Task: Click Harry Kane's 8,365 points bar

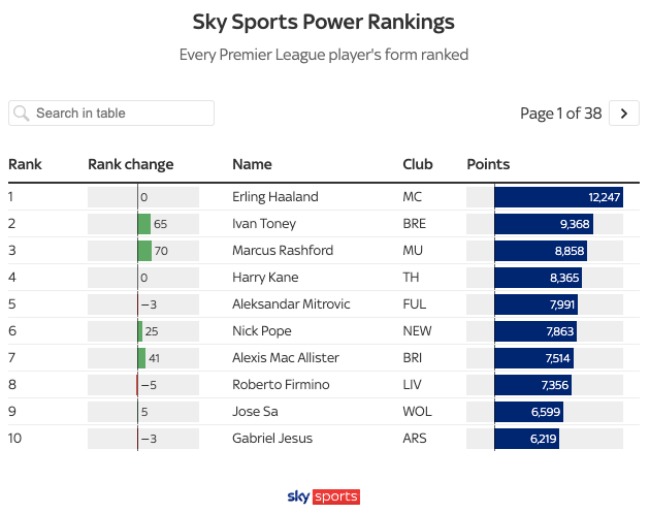Action: 537,278
